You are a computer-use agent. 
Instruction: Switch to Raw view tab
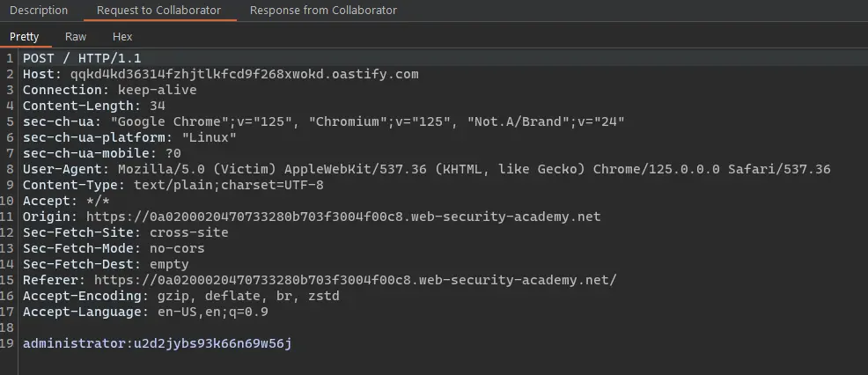point(76,37)
